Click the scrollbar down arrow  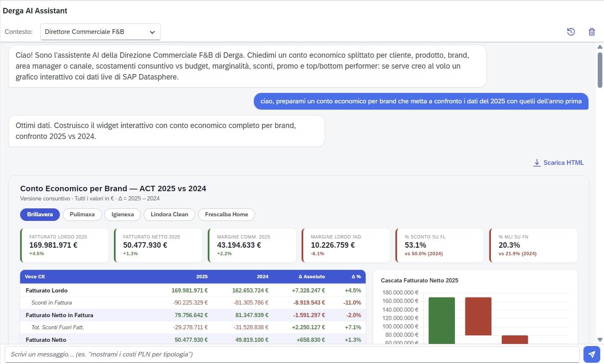[600, 340]
